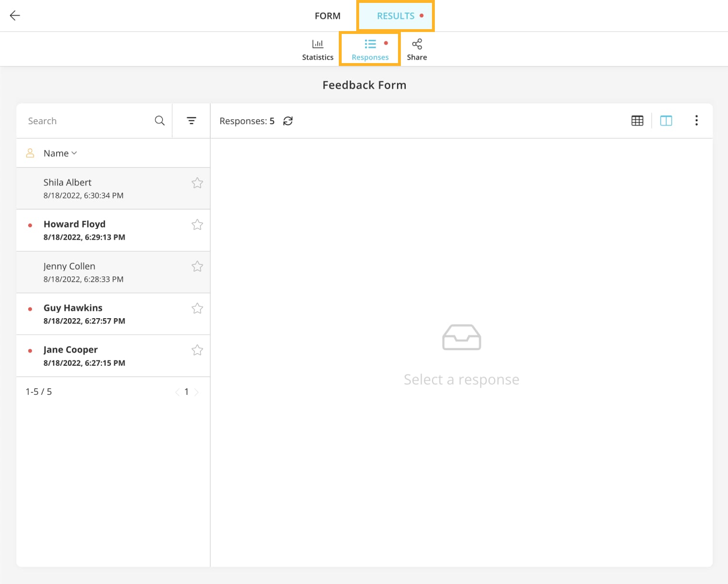Star Jane Cooper's response
The height and width of the screenshot is (584, 728).
click(x=197, y=350)
